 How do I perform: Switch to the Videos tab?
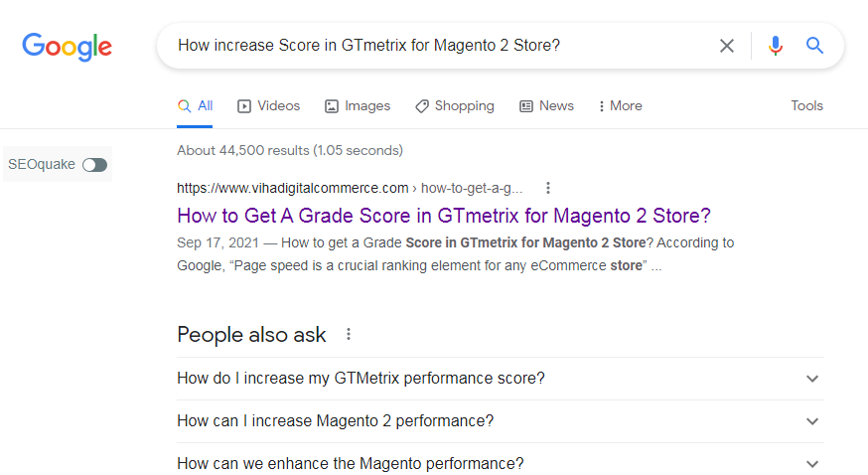coord(268,105)
